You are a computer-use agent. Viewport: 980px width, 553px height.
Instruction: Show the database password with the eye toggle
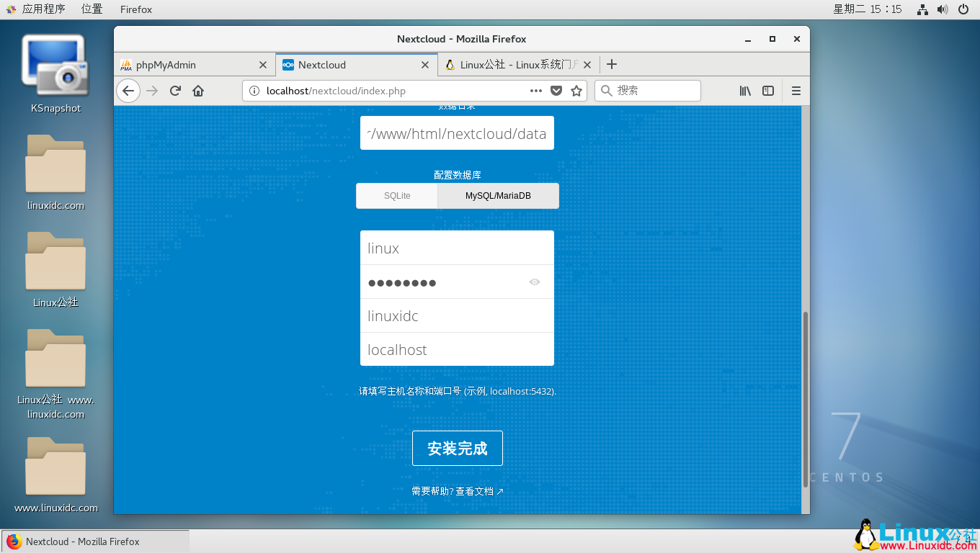pyautogui.click(x=535, y=282)
